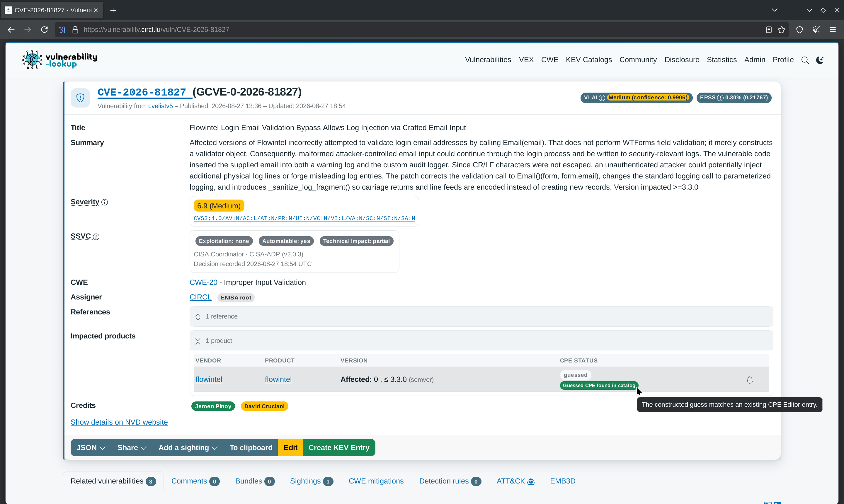Viewport: 844px width, 504px height.
Task: Open the CVSS 4.0 vector link
Action: coord(304,218)
